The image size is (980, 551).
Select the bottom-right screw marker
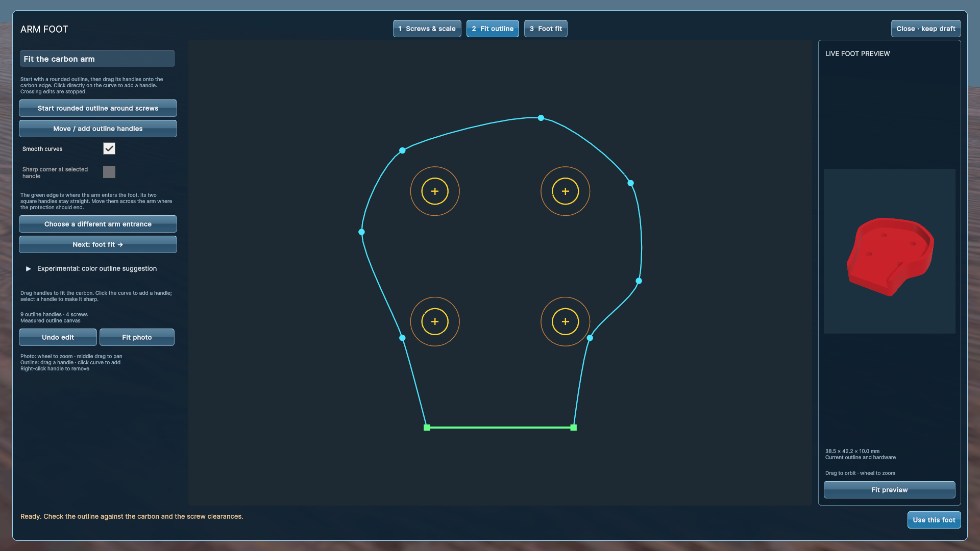(x=566, y=322)
